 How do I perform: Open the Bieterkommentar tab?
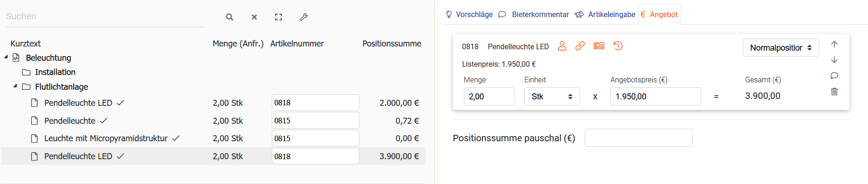534,15
